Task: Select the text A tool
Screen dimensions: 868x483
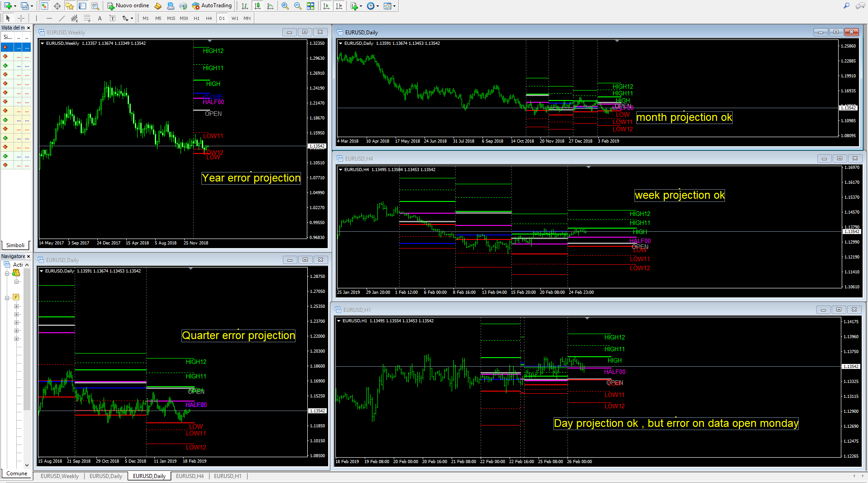Action: (x=100, y=18)
